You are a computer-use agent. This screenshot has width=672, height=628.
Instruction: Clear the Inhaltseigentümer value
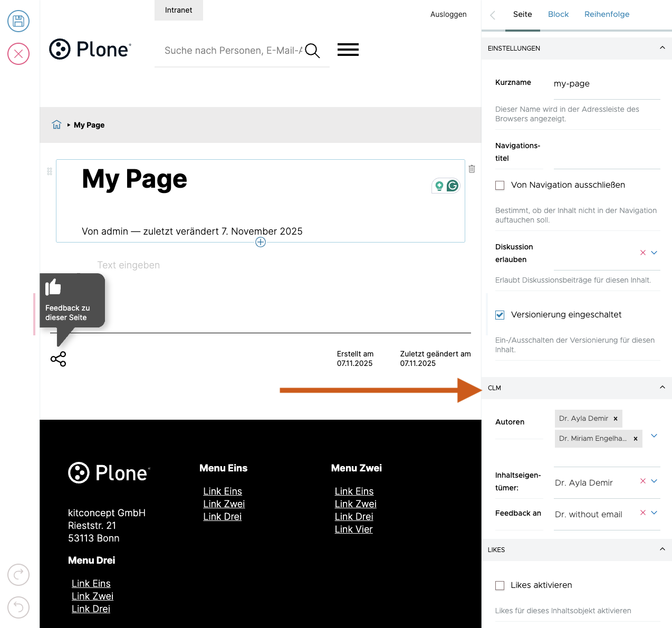643,481
